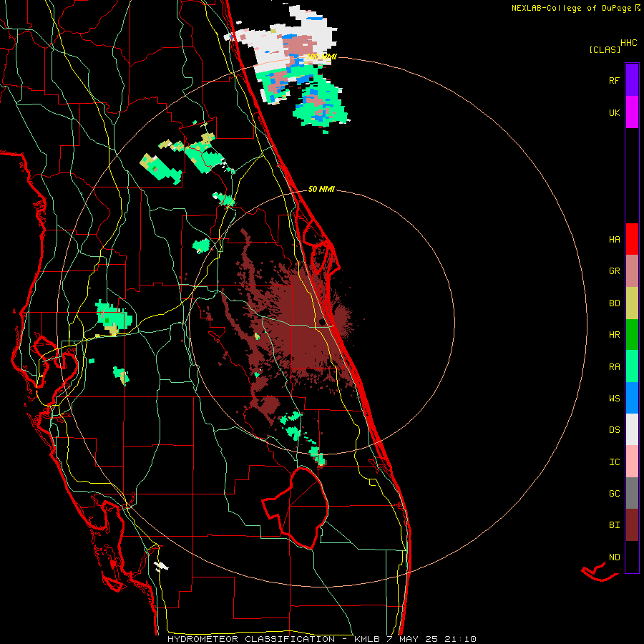Image resolution: width=644 pixels, height=644 pixels.
Task: Click the RA light-green legend swatch
Action: click(632, 366)
